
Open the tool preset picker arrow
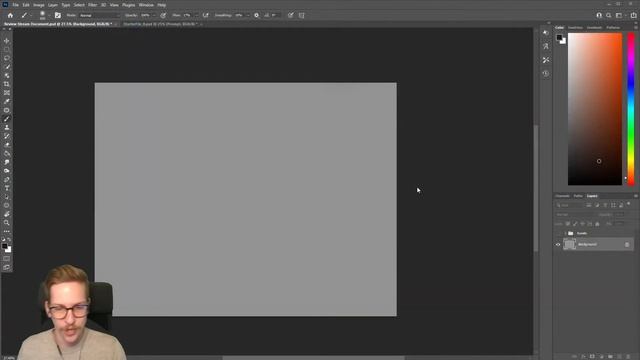(x=31, y=16)
